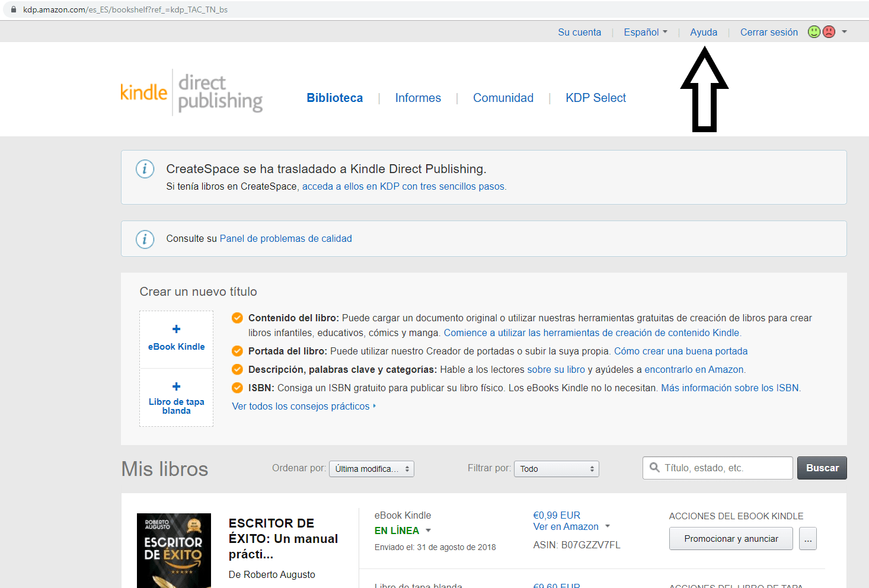The height and width of the screenshot is (588, 869).
Task: Open the Filtrar por Todo dropdown
Action: (557, 469)
